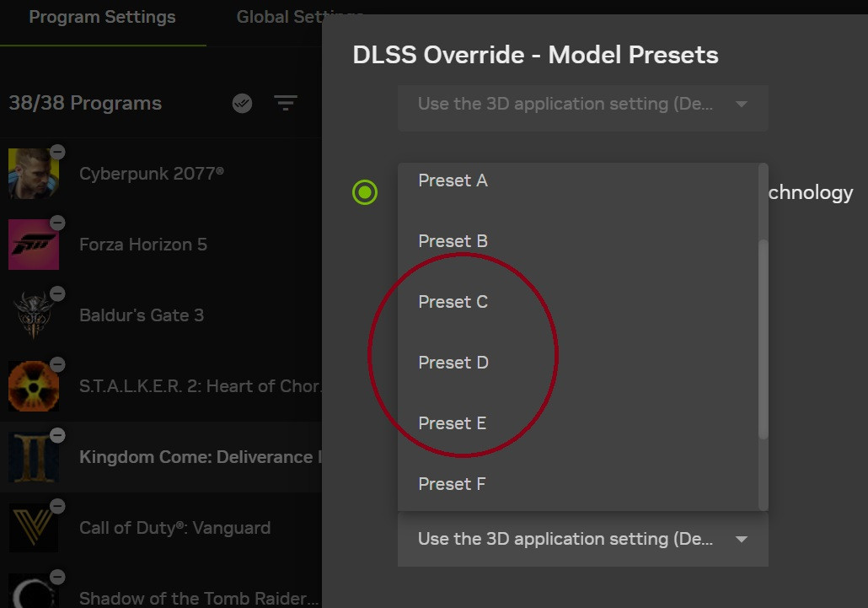Click the Baldur's Gate 3 game icon

tap(33, 315)
